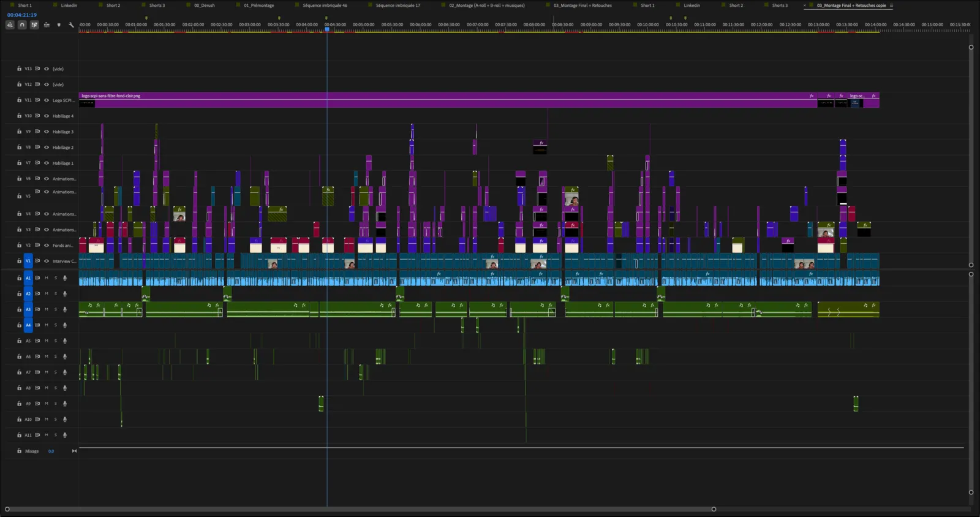
Task: Mute audio track A7
Action: pyautogui.click(x=47, y=372)
